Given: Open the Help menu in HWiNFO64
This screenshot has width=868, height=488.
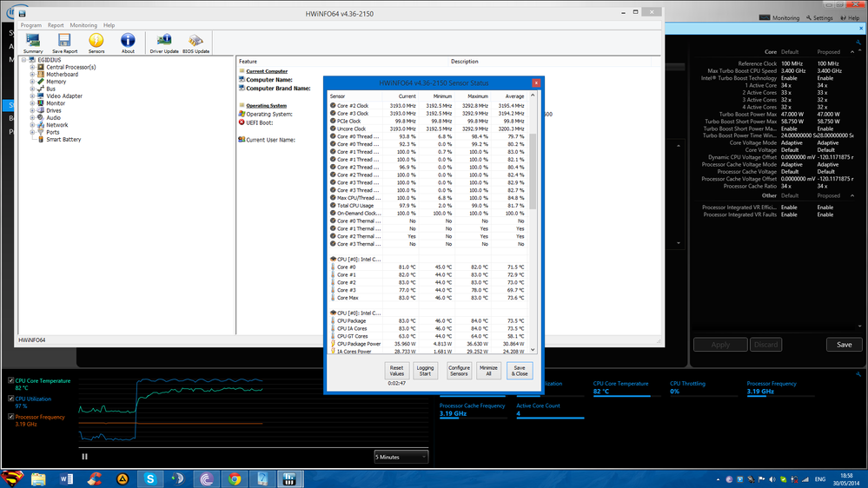Looking at the screenshot, I should pyautogui.click(x=109, y=25).
